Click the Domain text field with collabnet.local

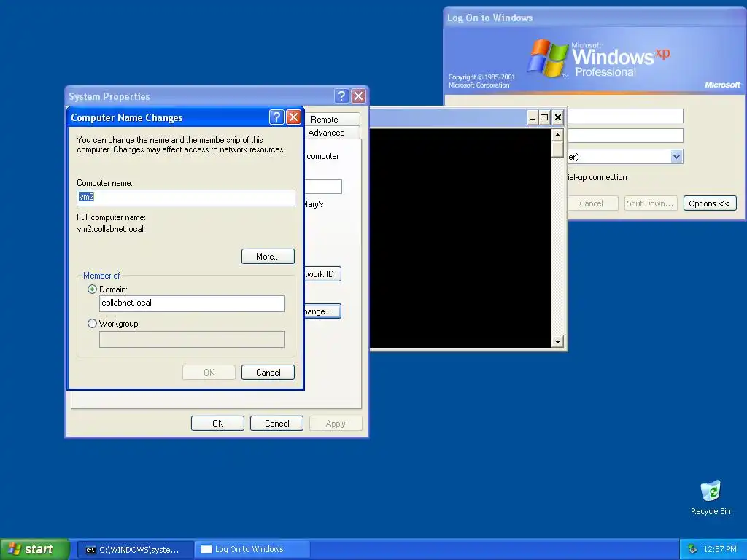click(192, 303)
